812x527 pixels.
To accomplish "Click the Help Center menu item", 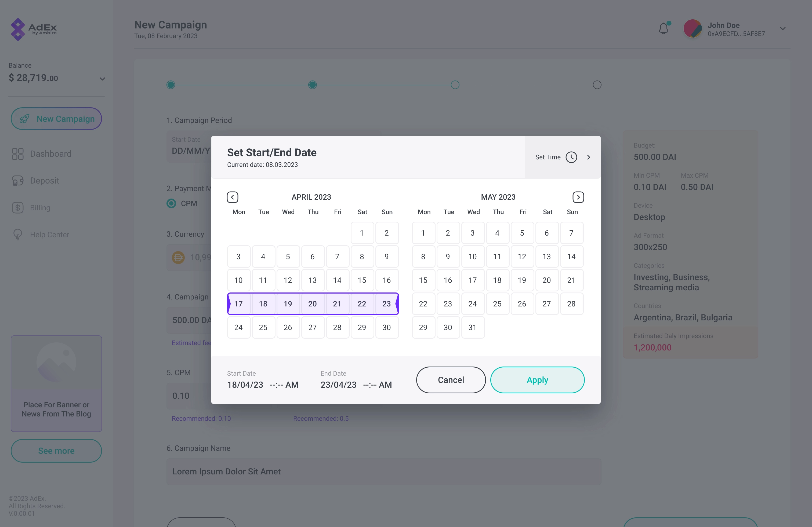I will coord(50,234).
